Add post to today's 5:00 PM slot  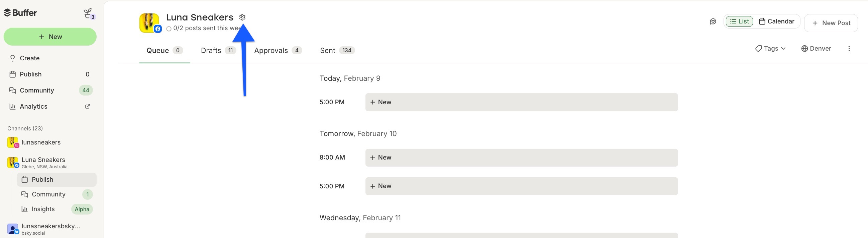point(521,102)
